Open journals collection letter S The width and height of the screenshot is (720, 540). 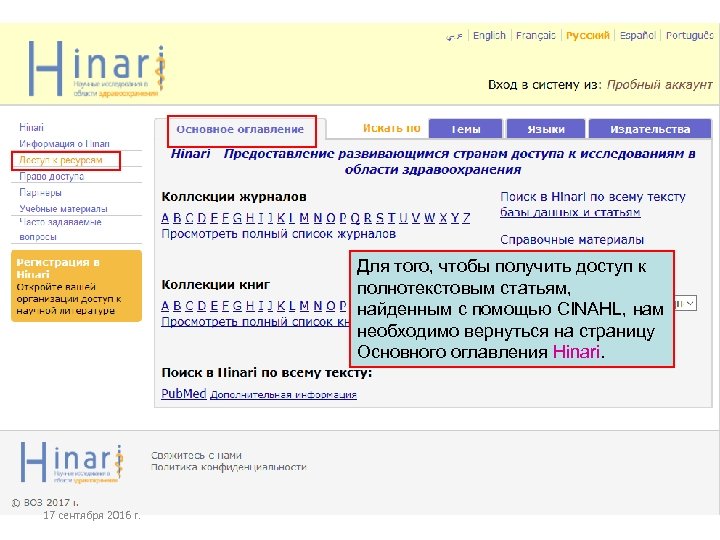(380, 218)
